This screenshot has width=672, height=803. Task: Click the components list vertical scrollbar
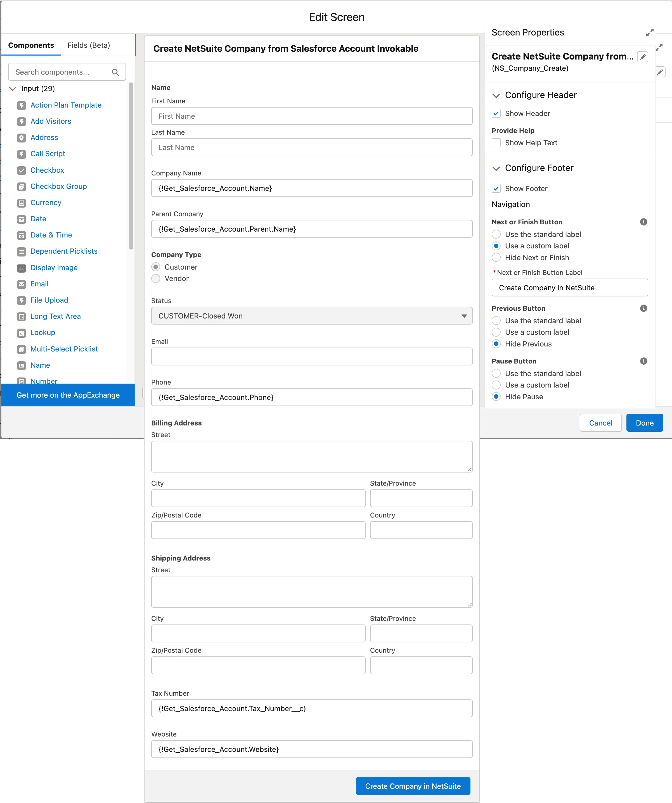(131, 166)
